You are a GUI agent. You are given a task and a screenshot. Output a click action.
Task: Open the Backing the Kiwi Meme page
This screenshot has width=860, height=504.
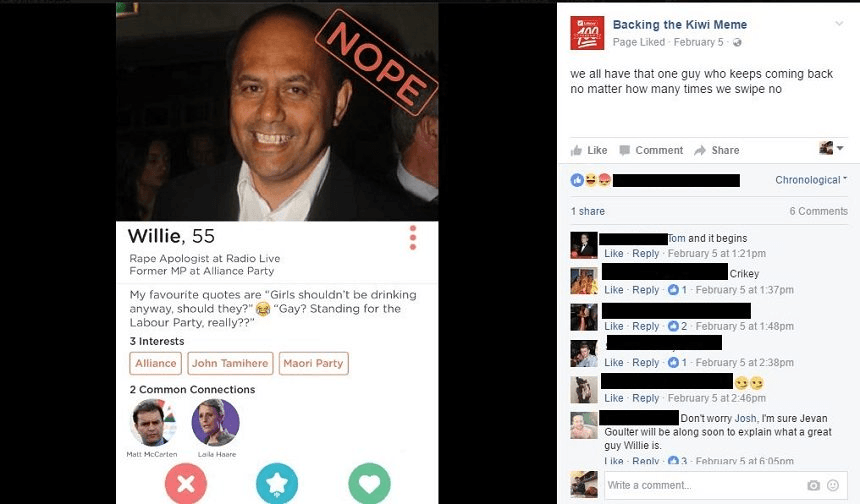[x=680, y=25]
